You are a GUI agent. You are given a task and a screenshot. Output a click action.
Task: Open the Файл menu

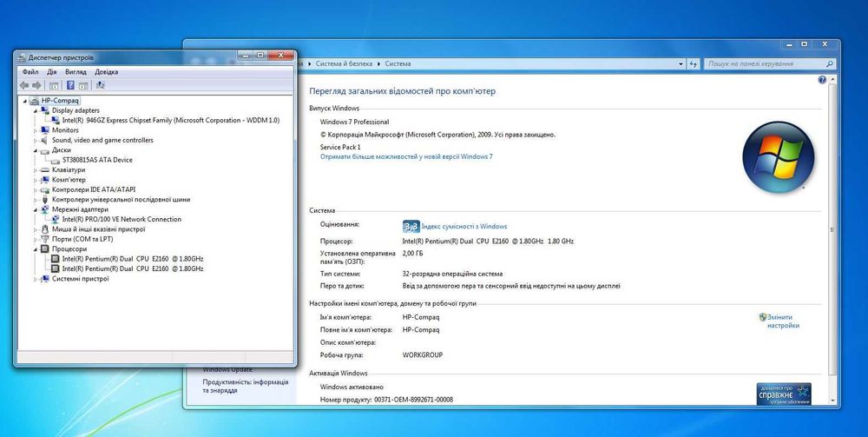[x=30, y=72]
